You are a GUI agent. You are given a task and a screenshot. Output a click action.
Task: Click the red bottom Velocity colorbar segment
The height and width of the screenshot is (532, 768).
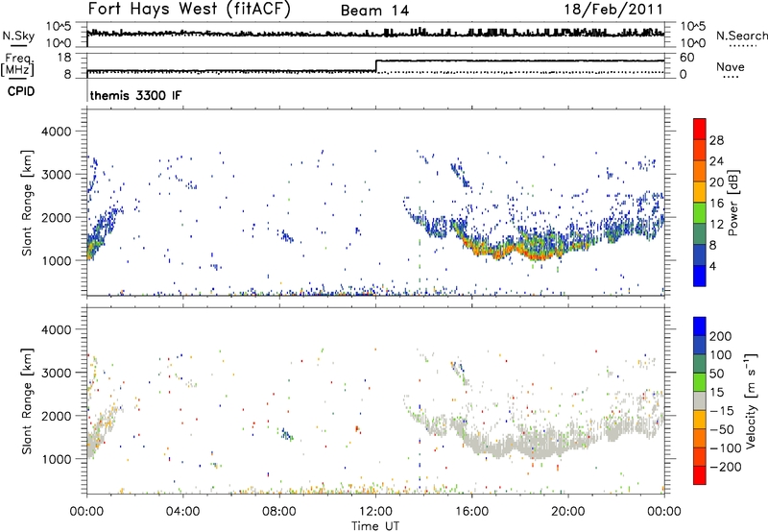[x=700, y=475]
